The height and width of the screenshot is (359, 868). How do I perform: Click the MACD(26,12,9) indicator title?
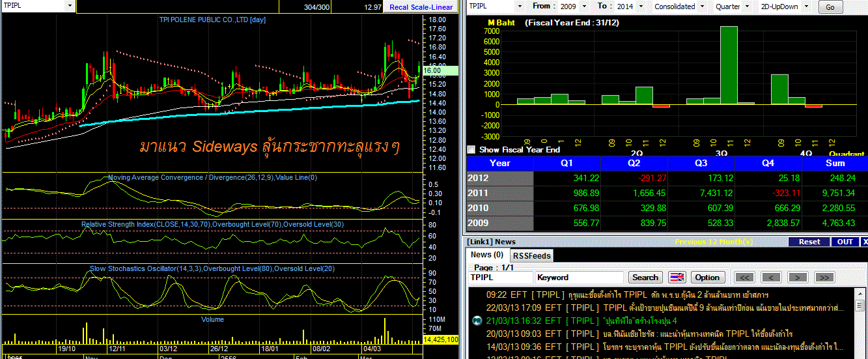point(212,177)
